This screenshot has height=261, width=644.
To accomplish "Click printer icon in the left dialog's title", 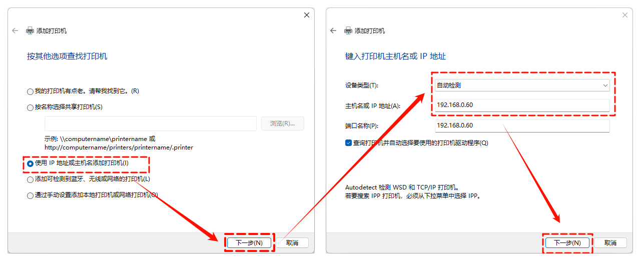I will pyautogui.click(x=30, y=30).
